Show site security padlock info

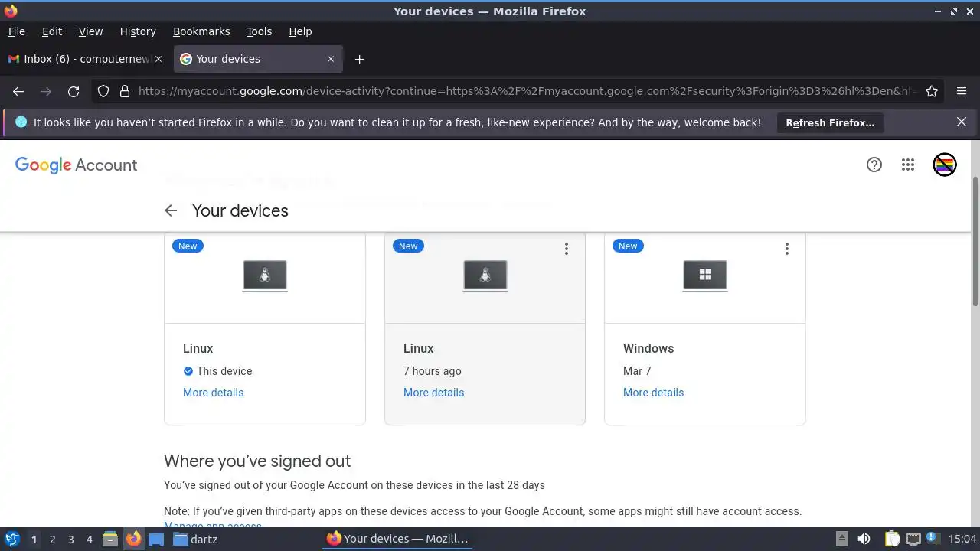pyautogui.click(x=125, y=91)
